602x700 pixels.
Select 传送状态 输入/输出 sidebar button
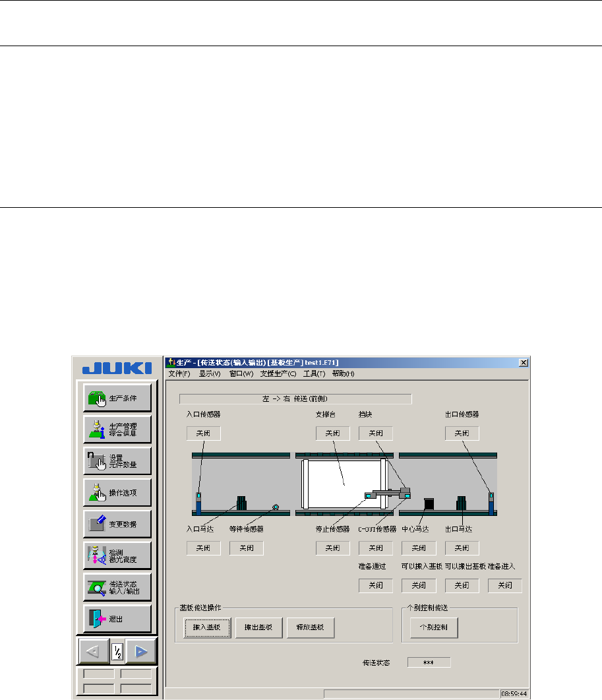click(117, 587)
